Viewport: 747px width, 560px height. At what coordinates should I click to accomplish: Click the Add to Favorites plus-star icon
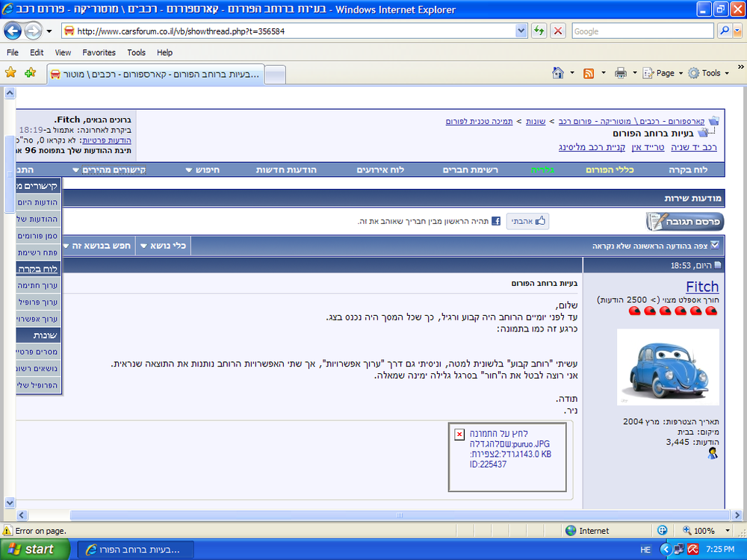pos(31,72)
